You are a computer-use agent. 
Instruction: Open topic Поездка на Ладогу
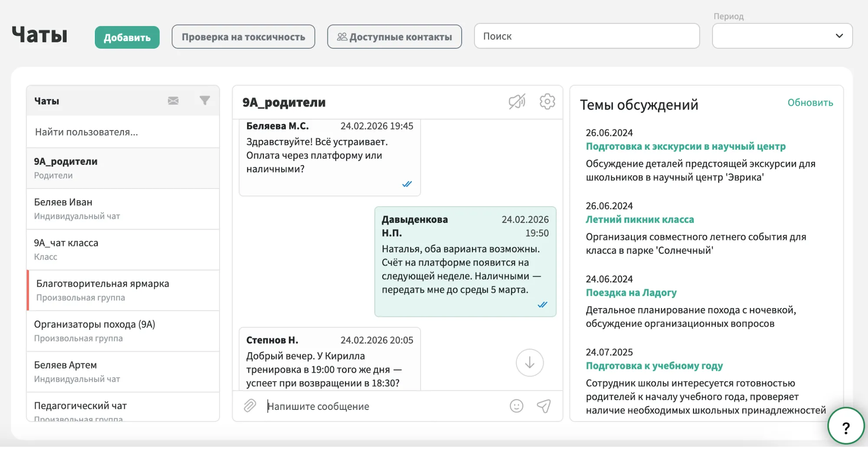[x=631, y=292]
